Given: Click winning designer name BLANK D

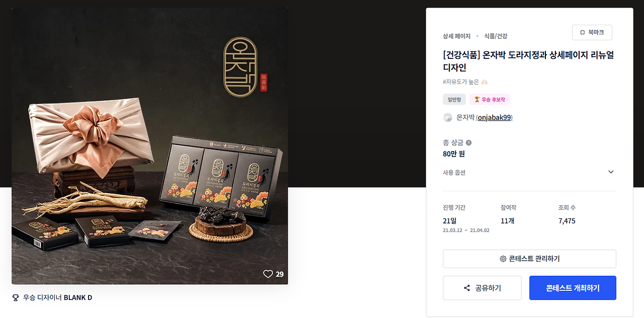Looking at the screenshot, I should (x=78, y=297).
